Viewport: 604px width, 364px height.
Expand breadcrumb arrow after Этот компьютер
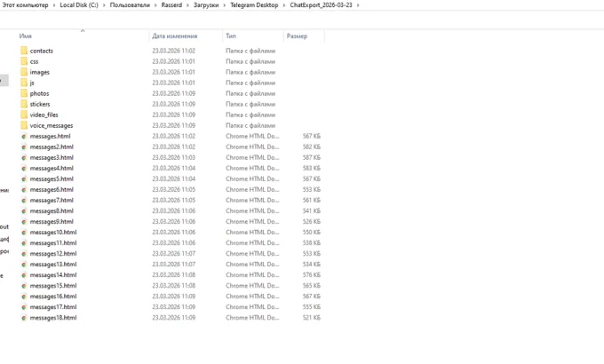54,5
